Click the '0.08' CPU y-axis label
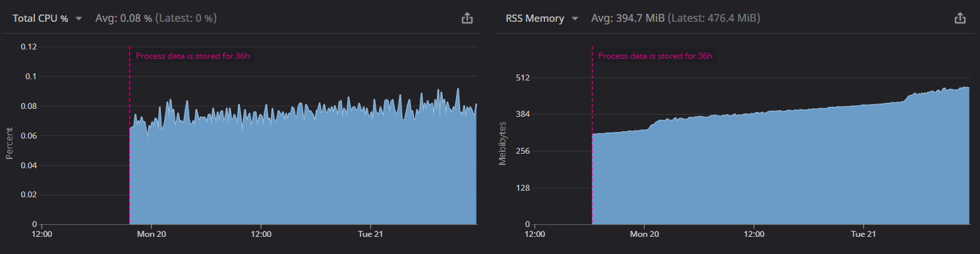This screenshot has width=980, height=254. 29,106
